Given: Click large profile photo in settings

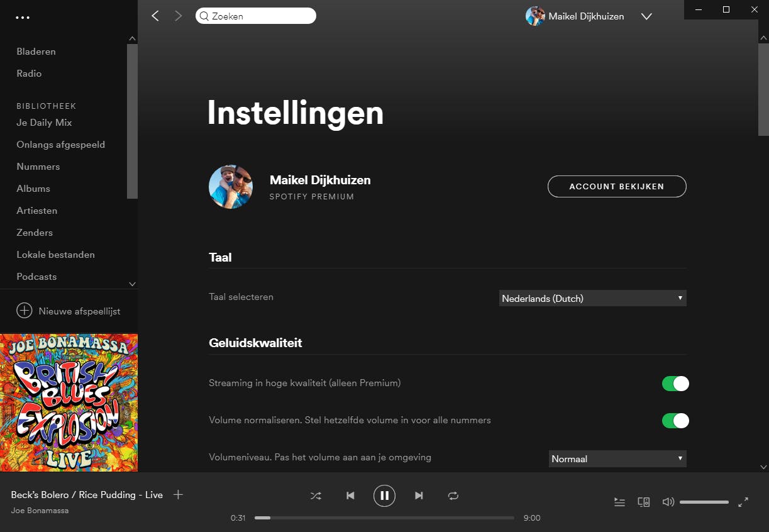Looking at the screenshot, I should (x=231, y=187).
